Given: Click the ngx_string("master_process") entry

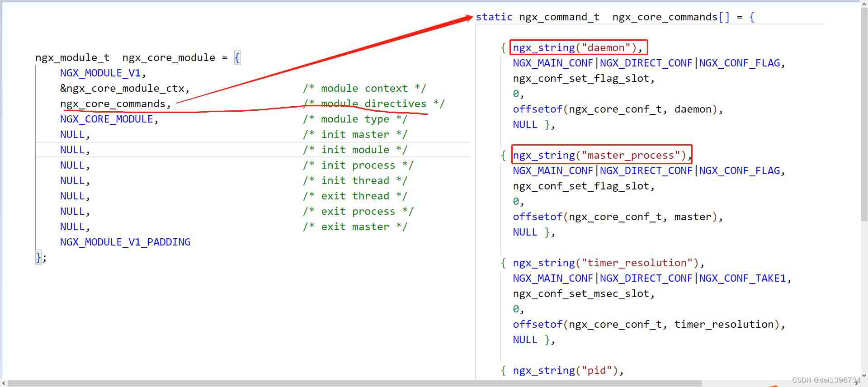Looking at the screenshot, I should [596, 156].
